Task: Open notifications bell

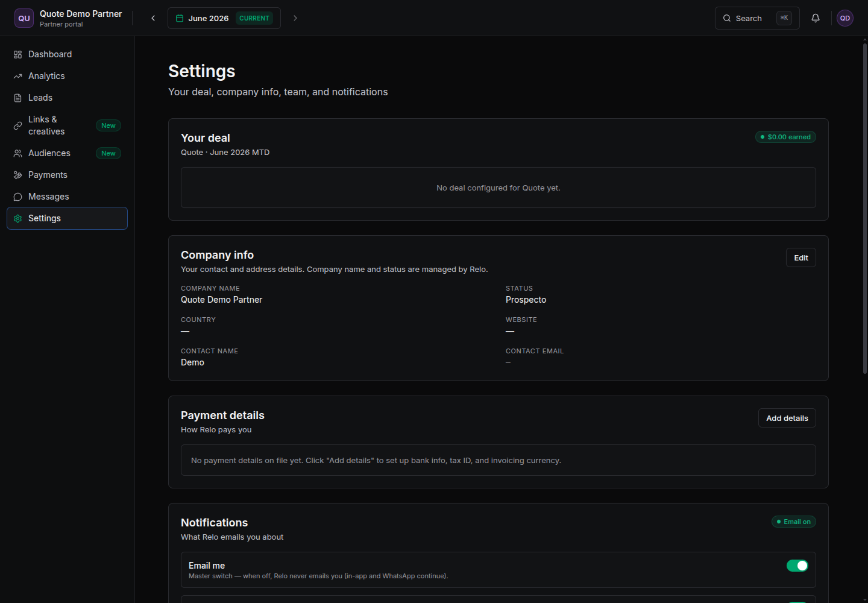Action: point(816,18)
